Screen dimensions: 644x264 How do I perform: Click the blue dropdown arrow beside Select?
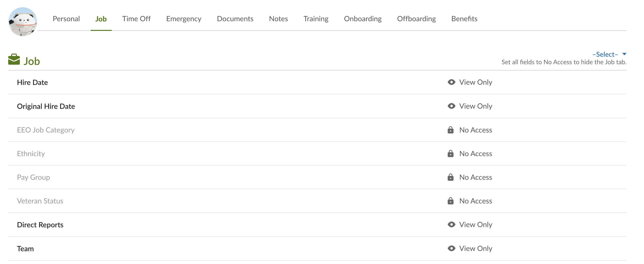pyautogui.click(x=624, y=54)
